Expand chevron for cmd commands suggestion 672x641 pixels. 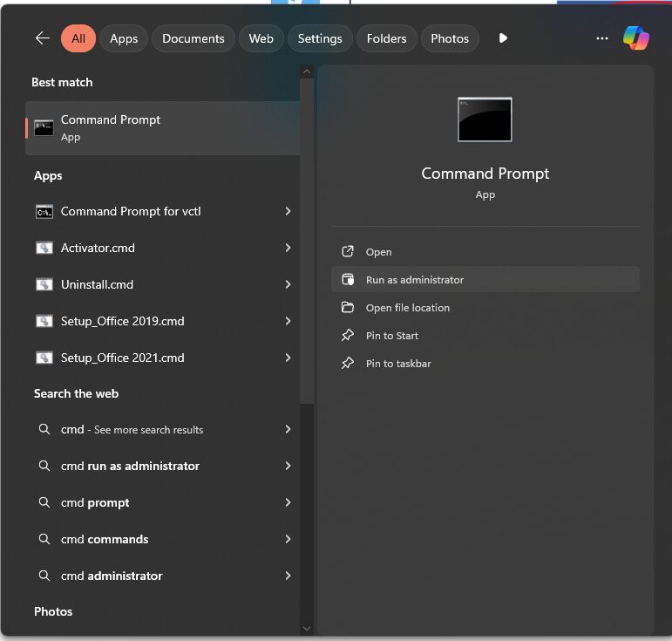click(288, 539)
